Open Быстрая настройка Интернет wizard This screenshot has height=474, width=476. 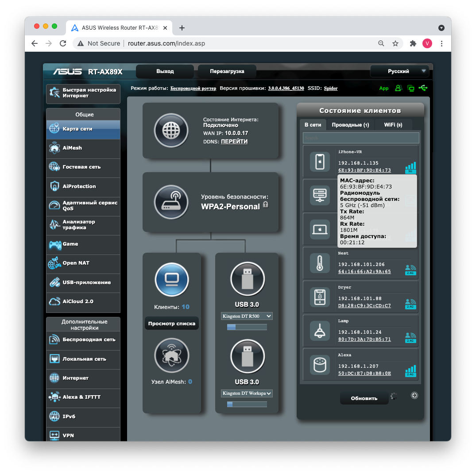(83, 93)
